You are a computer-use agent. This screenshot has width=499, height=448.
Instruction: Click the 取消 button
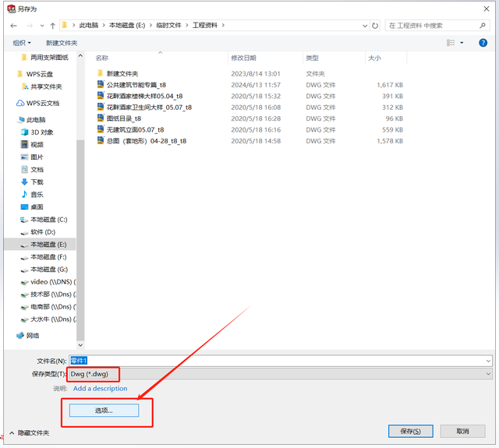tap(462, 431)
